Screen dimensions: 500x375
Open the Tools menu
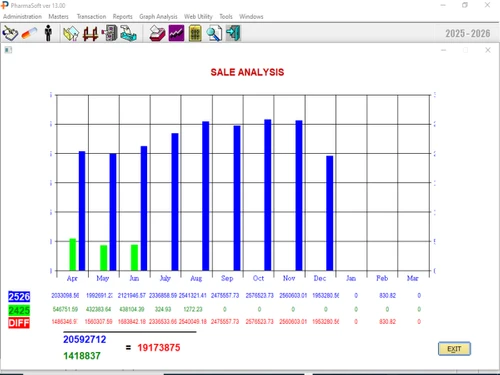pos(226,16)
